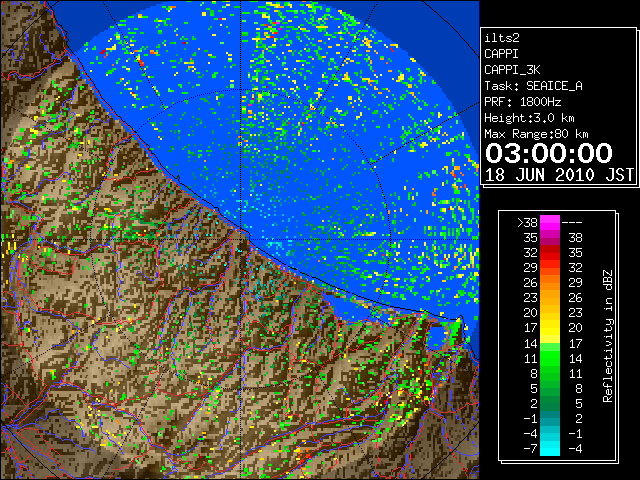
Task: Click the '-7' legend label
Action: click(530, 449)
